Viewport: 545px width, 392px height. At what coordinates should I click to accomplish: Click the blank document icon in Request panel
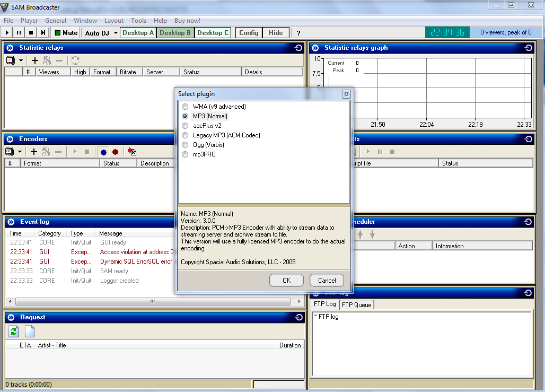(x=30, y=332)
